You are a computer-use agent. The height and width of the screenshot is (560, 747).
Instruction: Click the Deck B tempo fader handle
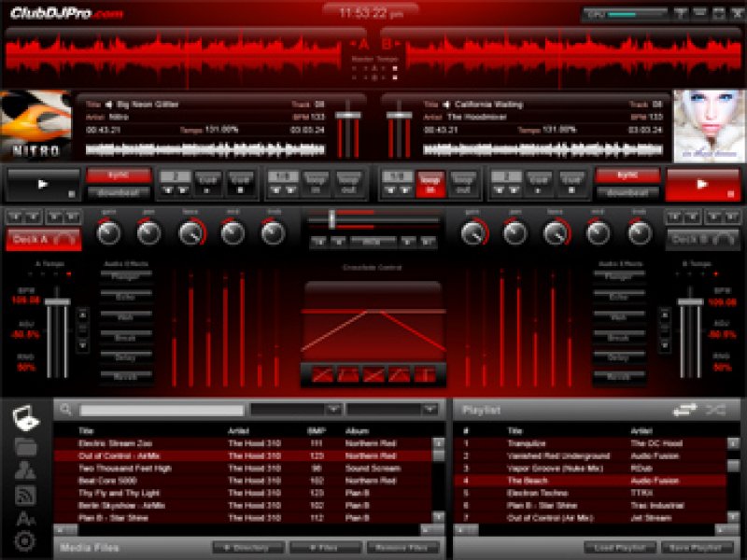(x=690, y=301)
